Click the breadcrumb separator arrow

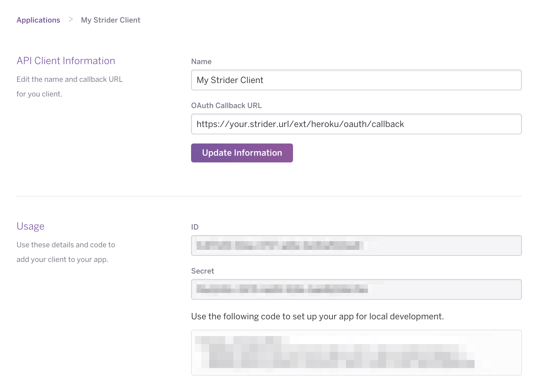71,20
